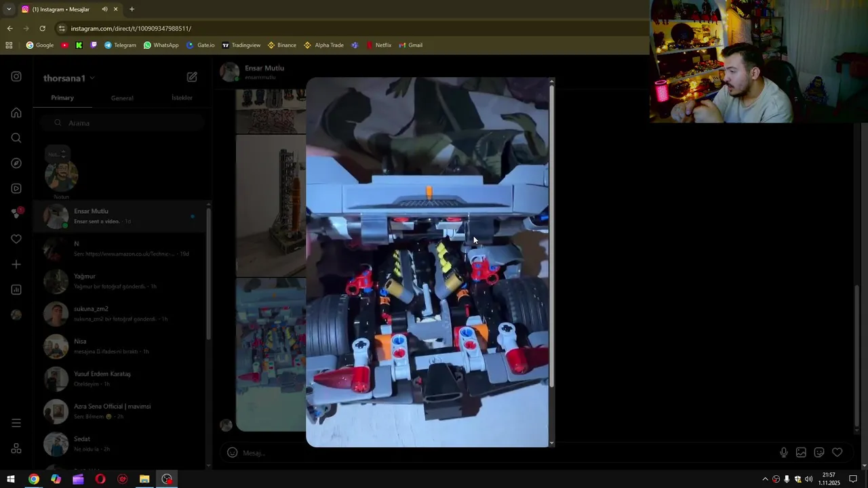Open emoji picker in message field
The height and width of the screenshot is (488, 868).
pyautogui.click(x=232, y=453)
